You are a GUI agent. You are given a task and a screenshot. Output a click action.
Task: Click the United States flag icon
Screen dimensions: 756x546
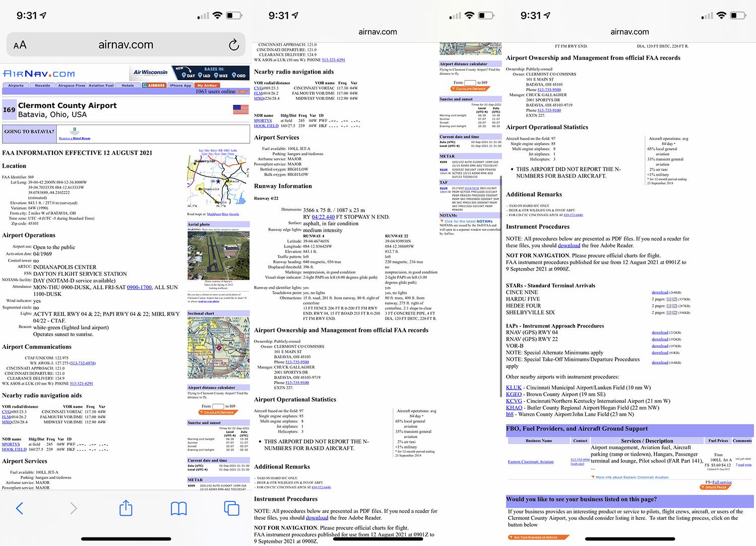tap(240, 109)
